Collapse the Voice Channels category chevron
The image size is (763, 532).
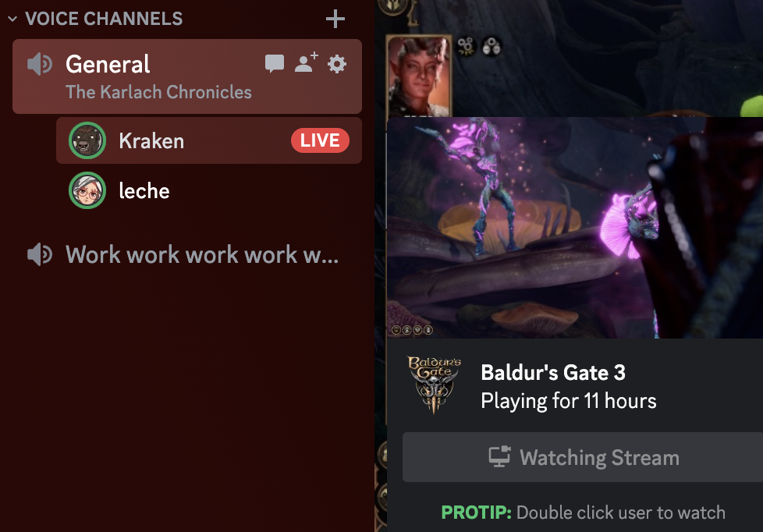click(12, 19)
